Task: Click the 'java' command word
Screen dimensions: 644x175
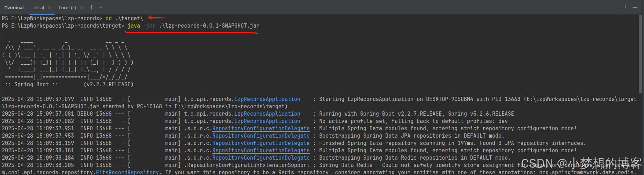Action: [134, 26]
